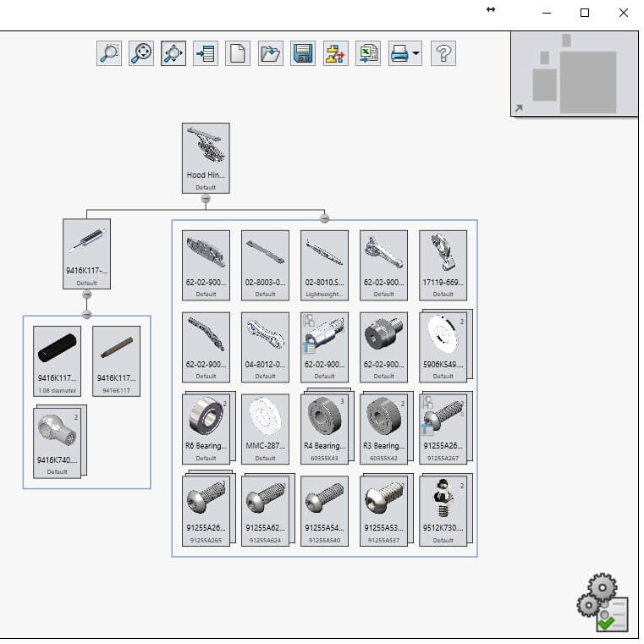The image size is (644, 644).
Task: Select the Zoom to Area tool
Action: pyautogui.click(x=109, y=53)
